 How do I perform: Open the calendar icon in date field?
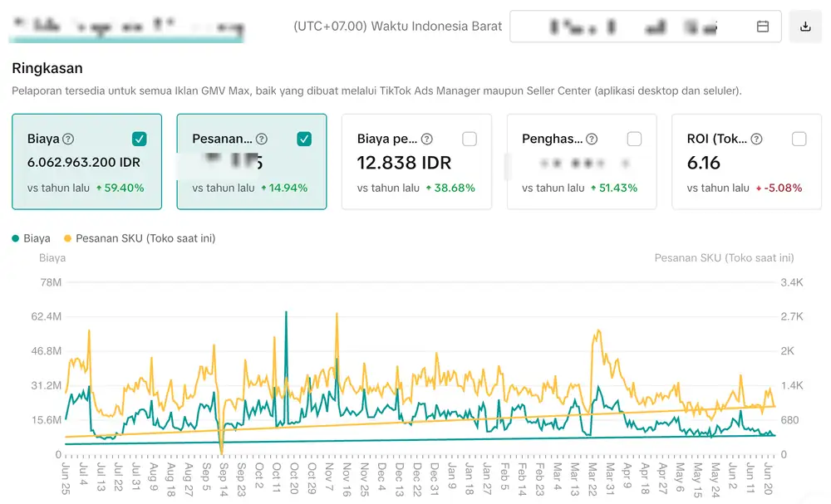(763, 27)
